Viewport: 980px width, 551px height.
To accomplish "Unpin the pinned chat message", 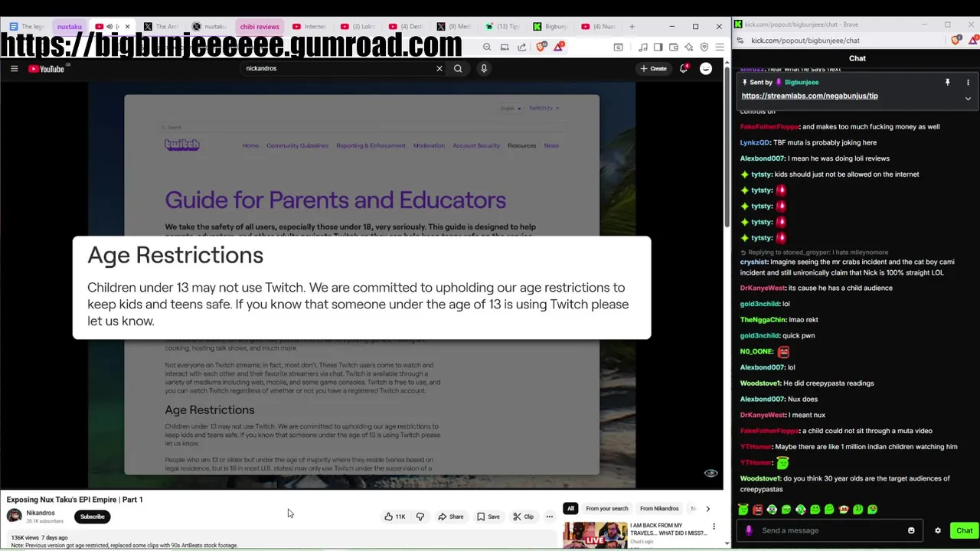I will [947, 82].
